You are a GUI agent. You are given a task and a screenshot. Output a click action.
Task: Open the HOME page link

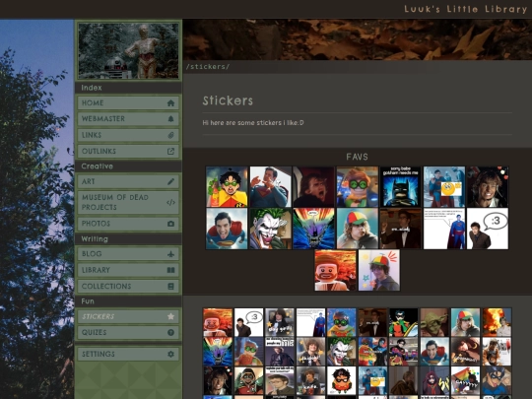(128, 102)
